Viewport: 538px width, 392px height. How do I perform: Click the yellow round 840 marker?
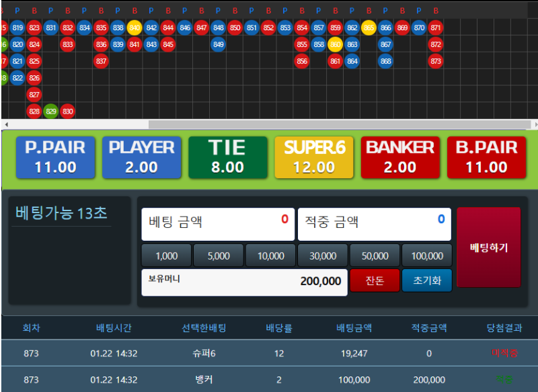pos(134,28)
